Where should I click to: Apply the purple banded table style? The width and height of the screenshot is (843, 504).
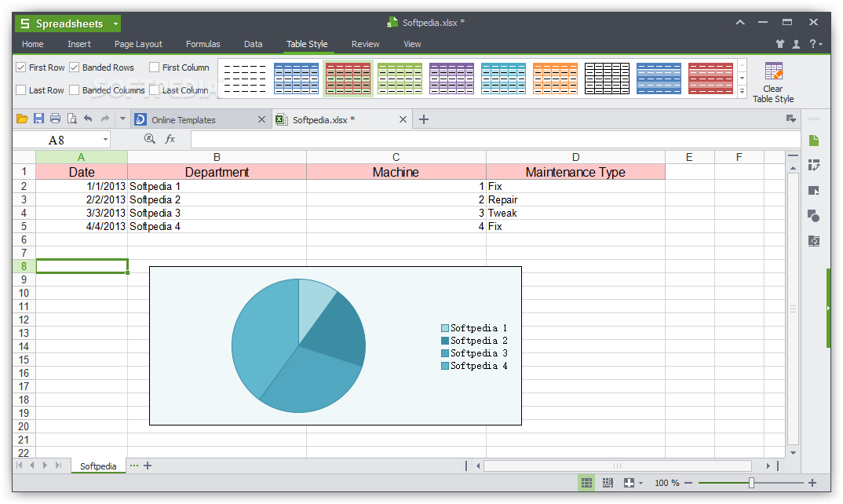click(451, 79)
